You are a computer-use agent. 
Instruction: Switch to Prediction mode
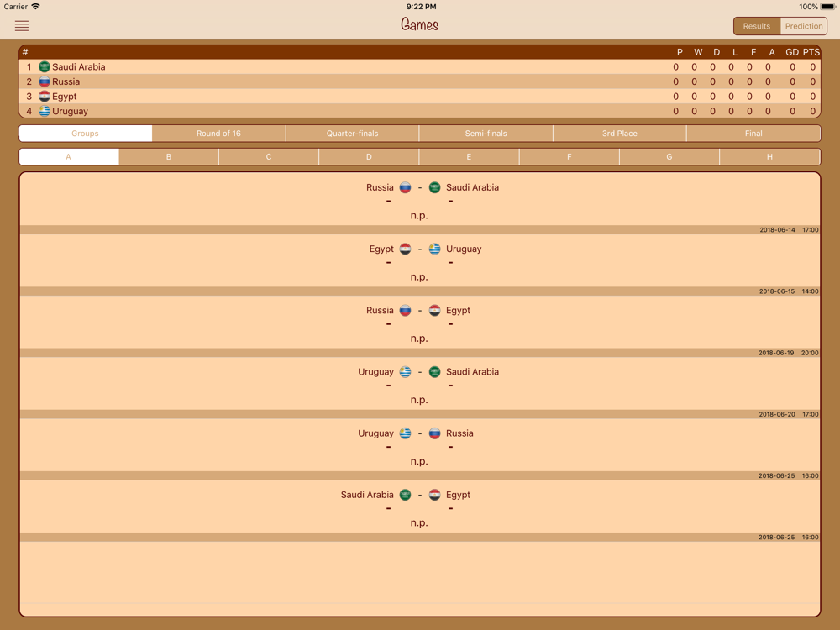(x=804, y=26)
